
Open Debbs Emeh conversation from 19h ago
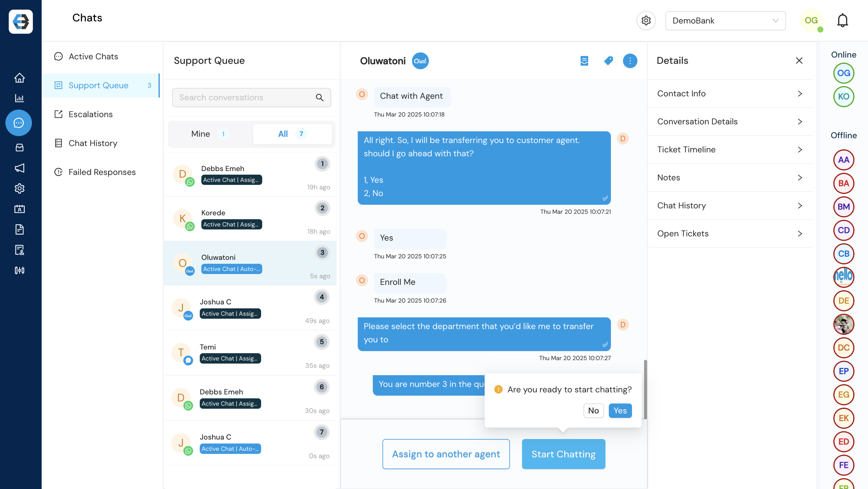point(250,175)
